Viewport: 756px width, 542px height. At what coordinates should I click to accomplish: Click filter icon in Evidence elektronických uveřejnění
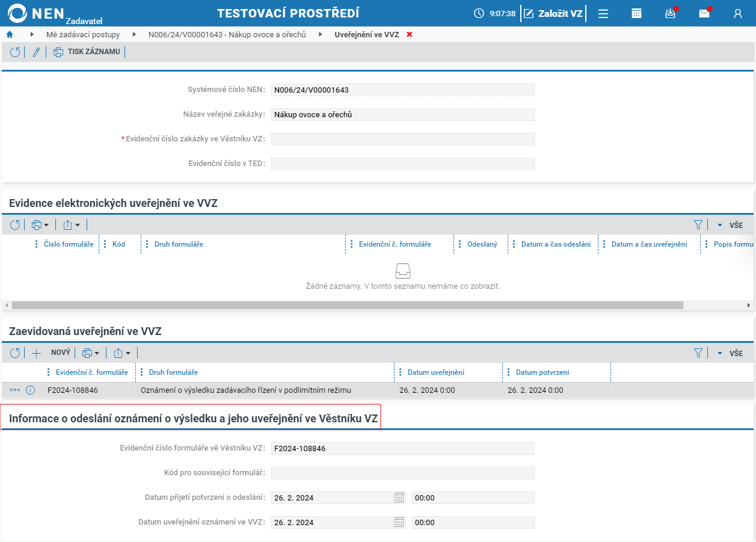(x=698, y=225)
